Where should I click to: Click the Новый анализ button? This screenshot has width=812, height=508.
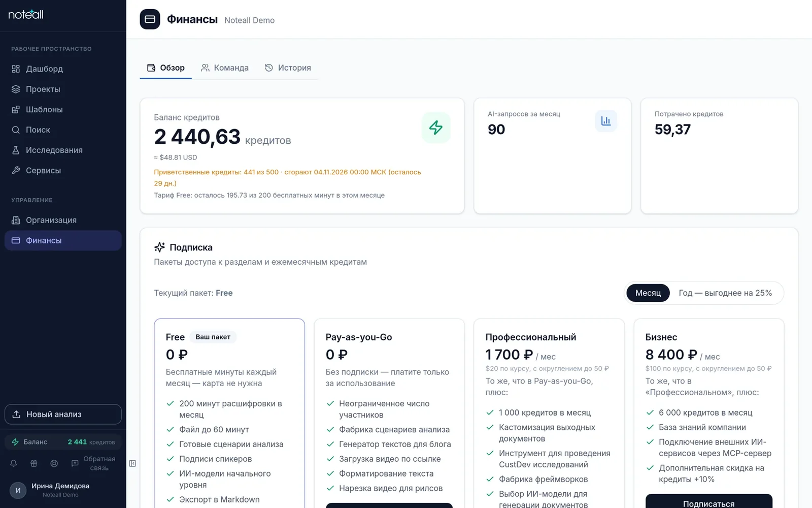pos(63,414)
